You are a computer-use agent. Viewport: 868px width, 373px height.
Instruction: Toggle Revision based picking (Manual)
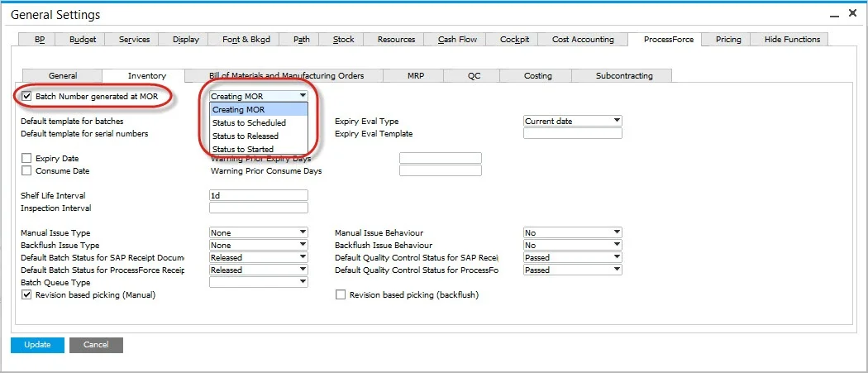[27, 295]
